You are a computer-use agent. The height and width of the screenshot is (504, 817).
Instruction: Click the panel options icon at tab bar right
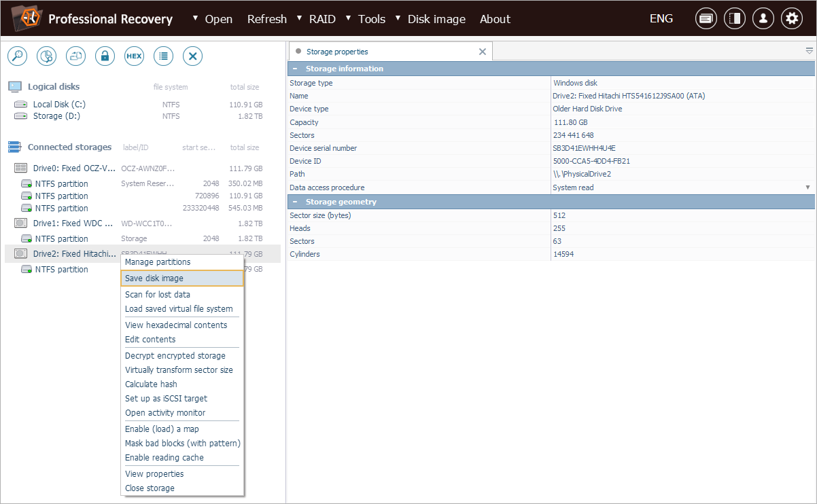[809, 51]
